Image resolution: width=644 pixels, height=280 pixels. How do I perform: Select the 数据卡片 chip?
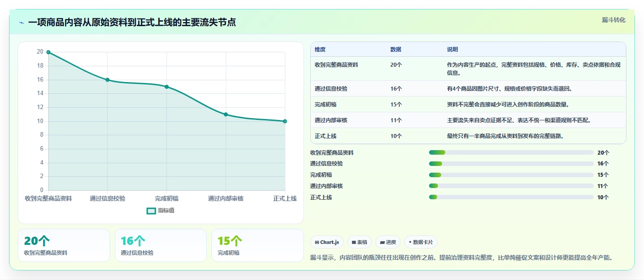pos(420,242)
